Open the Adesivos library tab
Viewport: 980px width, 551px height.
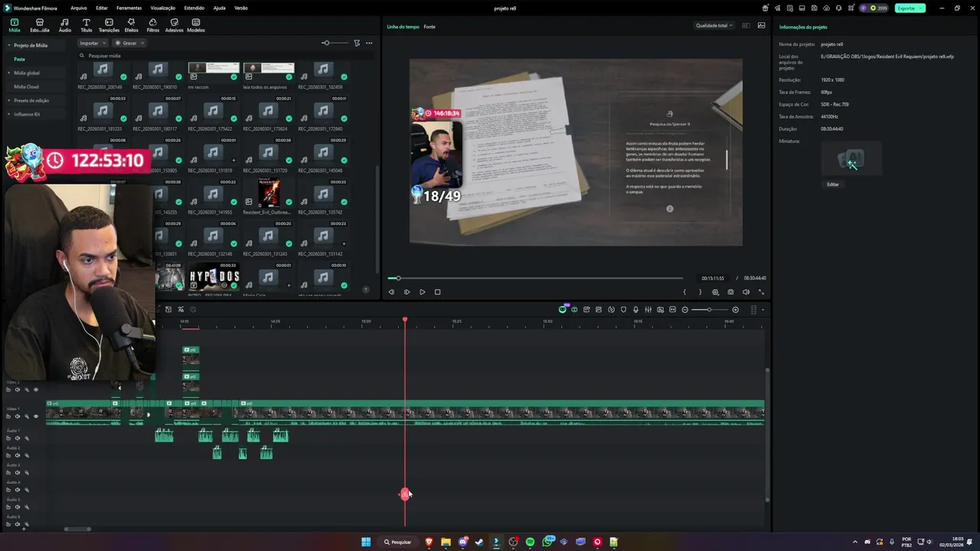174,25
